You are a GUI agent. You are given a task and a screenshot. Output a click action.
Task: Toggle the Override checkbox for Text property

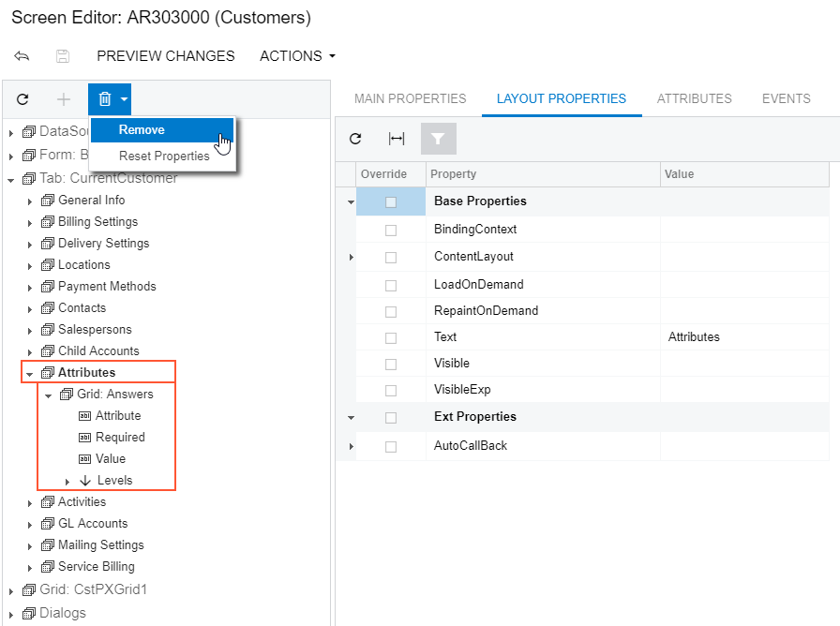391,337
